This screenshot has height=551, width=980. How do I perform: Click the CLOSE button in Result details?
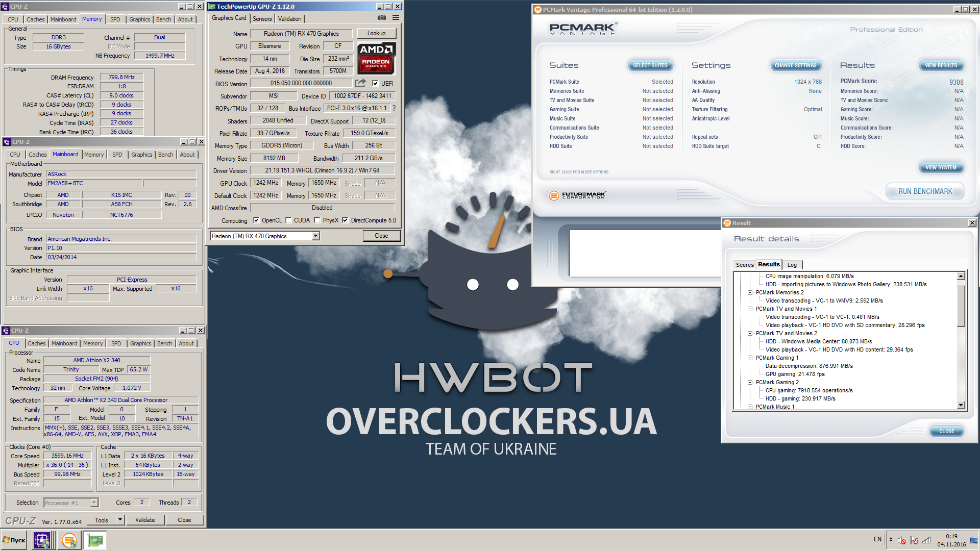tap(947, 431)
